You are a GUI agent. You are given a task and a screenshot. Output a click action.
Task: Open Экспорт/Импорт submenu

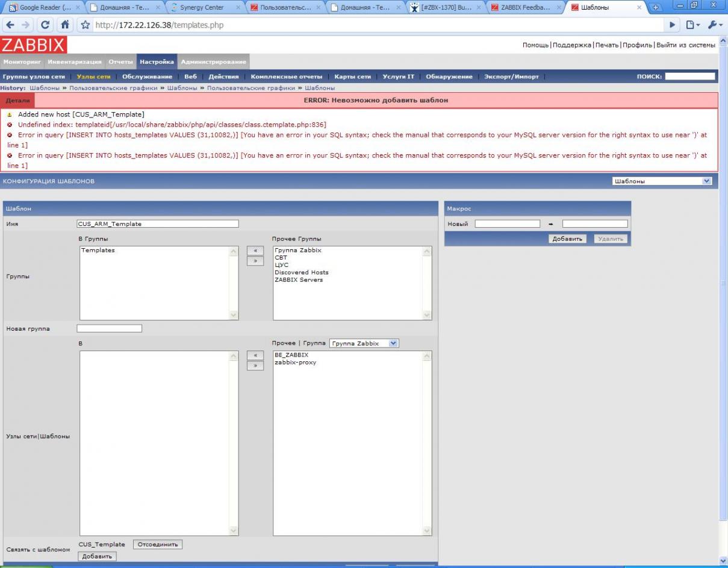[511, 76]
